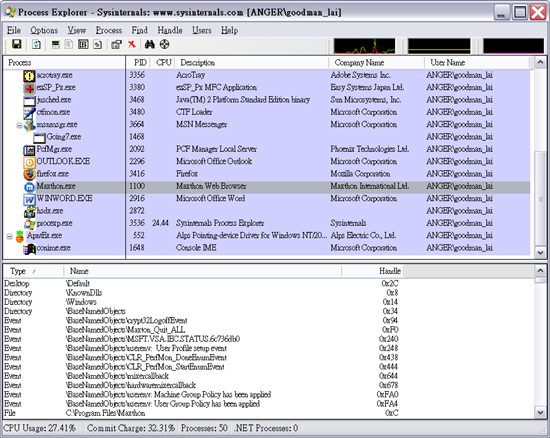Click 'Maxthon Web Browser' description cell
550x438 pixels.
tap(211, 186)
